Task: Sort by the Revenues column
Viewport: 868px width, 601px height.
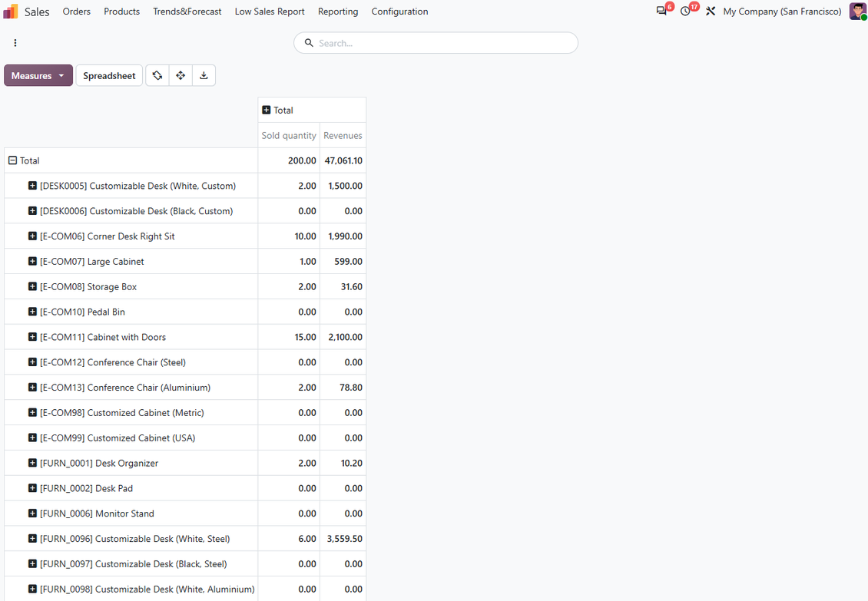Action: [x=343, y=136]
